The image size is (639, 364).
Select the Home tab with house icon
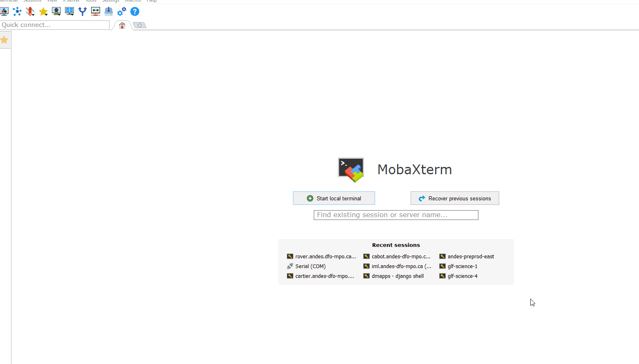click(122, 25)
